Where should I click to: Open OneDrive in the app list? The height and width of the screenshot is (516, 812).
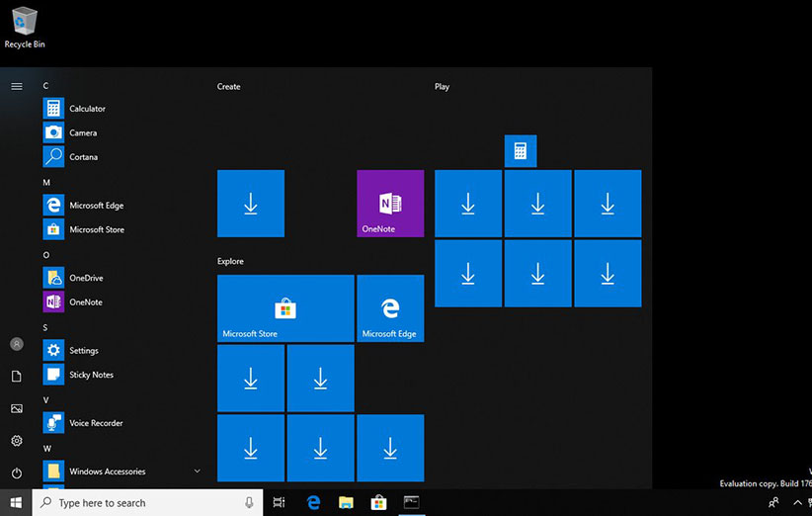click(86, 278)
